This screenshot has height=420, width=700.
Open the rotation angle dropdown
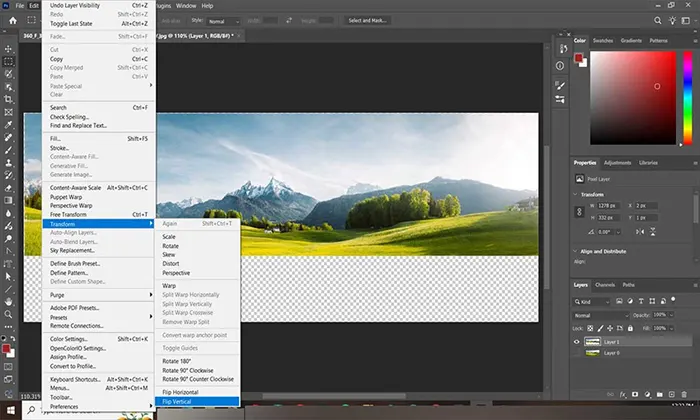(618, 232)
